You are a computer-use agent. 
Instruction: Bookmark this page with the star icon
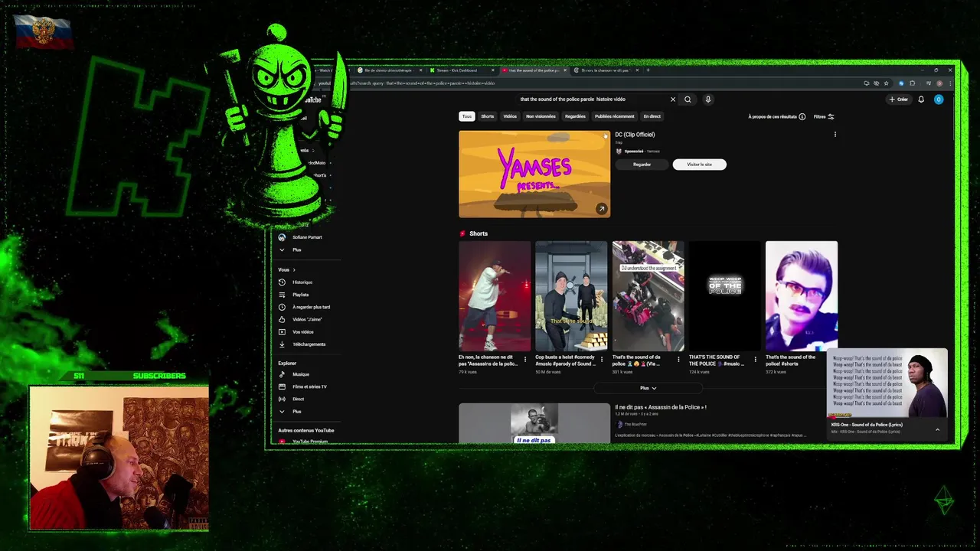pos(886,83)
